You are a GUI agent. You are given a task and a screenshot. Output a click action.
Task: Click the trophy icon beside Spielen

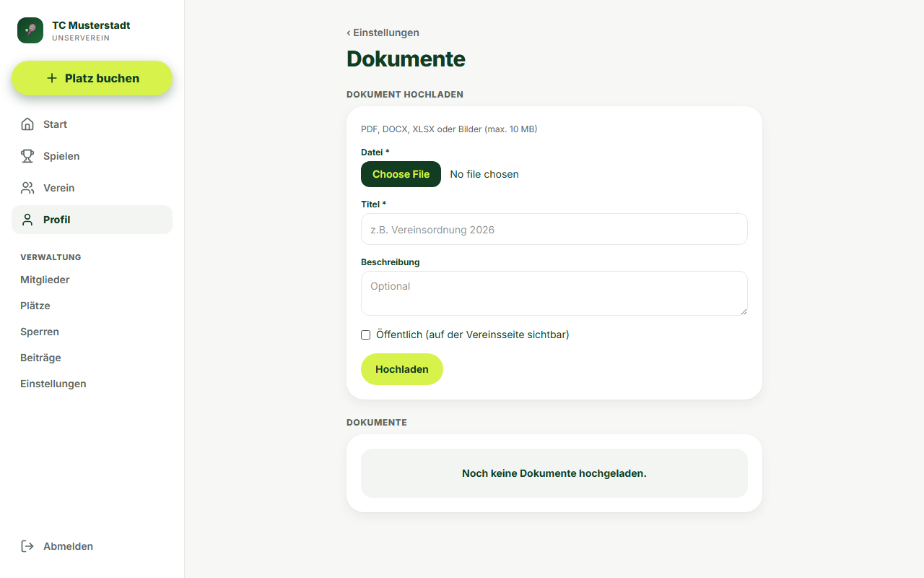click(27, 156)
